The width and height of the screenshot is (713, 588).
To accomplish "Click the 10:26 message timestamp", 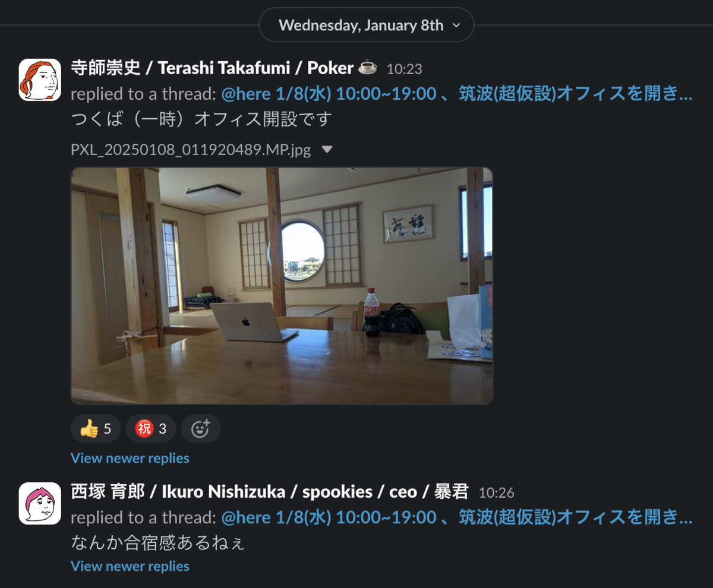I will pos(496,493).
